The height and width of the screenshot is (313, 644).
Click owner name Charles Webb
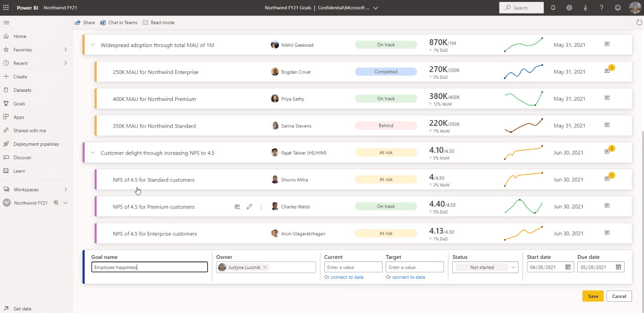[296, 207]
